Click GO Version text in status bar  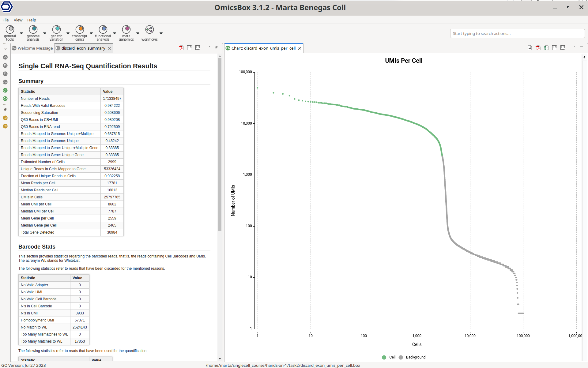point(24,365)
